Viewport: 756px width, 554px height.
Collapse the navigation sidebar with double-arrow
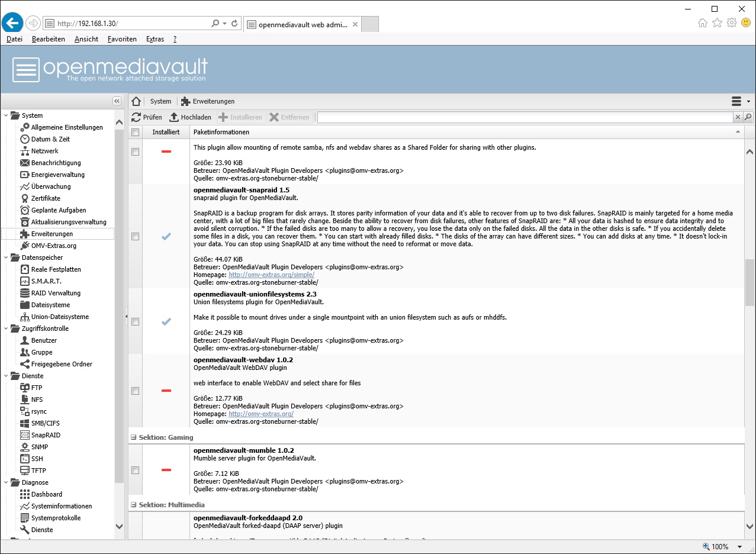pos(117,101)
